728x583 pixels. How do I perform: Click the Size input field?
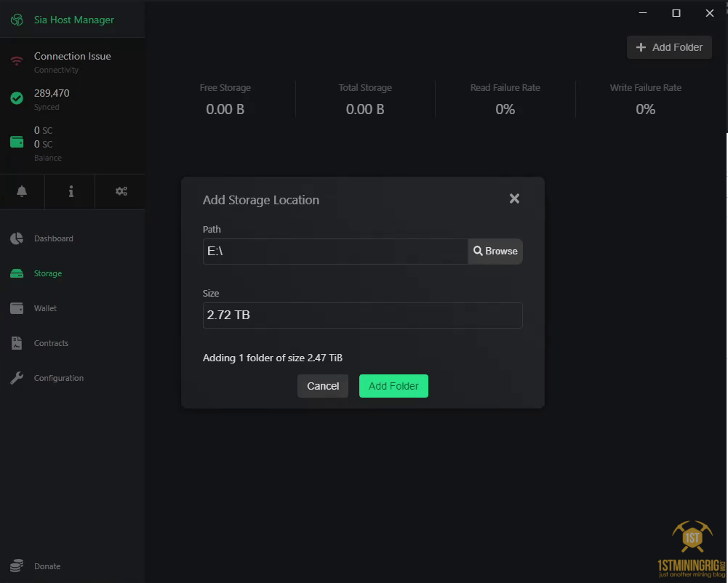click(x=363, y=315)
